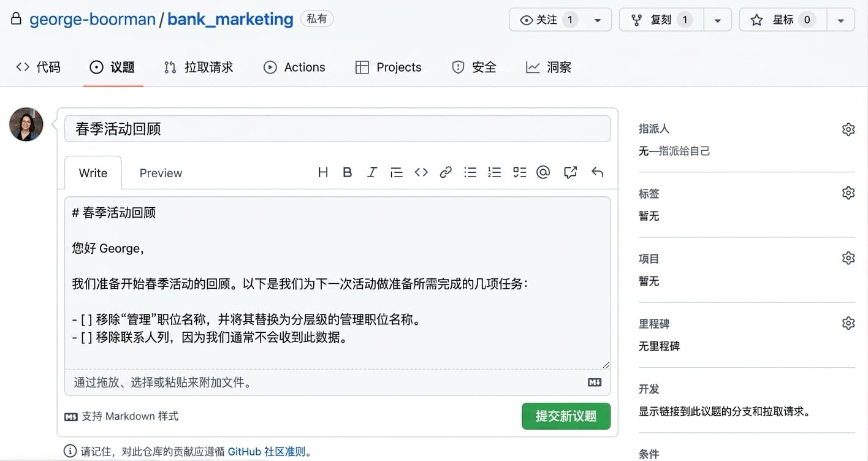Viewport: 868px width, 461px height.
Task: Click task line 移除“管理”职位名称
Action: click(x=246, y=319)
